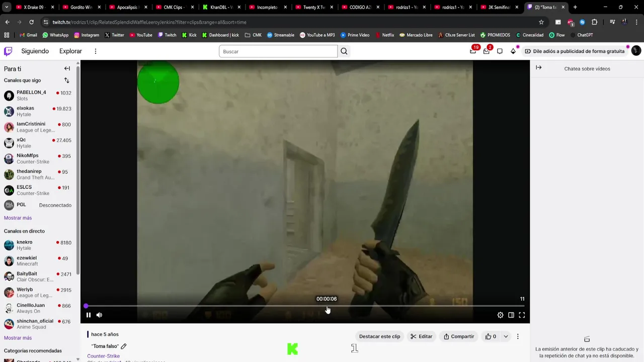Open video player settings gear
Viewport: 644px width, 362px height.
tap(500, 315)
